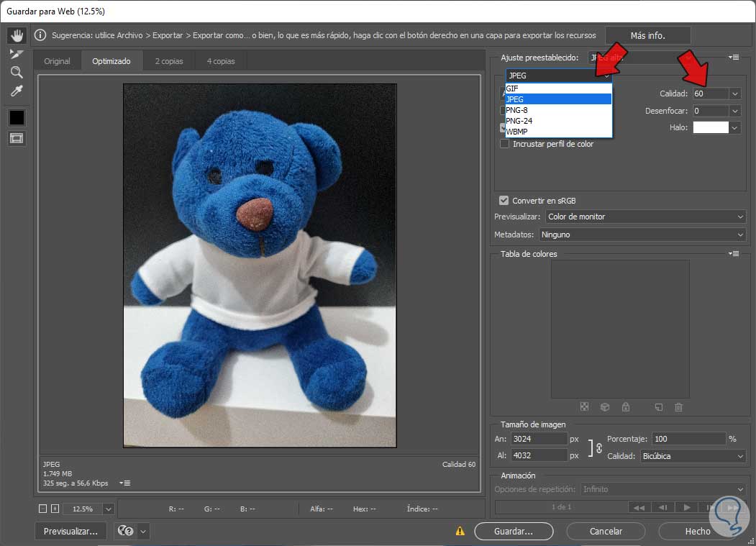The image size is (756, 546).
Task: Click the zoom out minus box
Action: [43, 509]
